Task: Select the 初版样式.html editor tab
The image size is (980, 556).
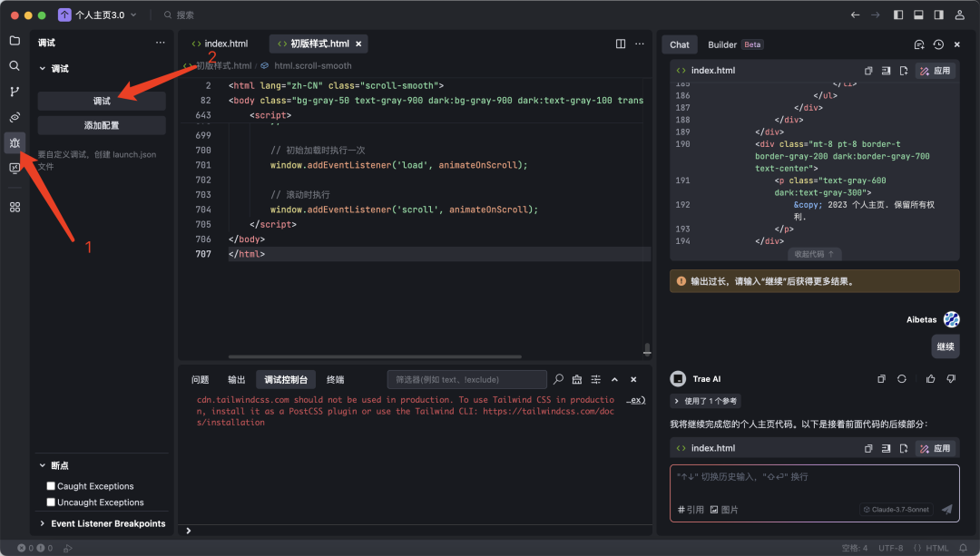Action: point(318,44)
